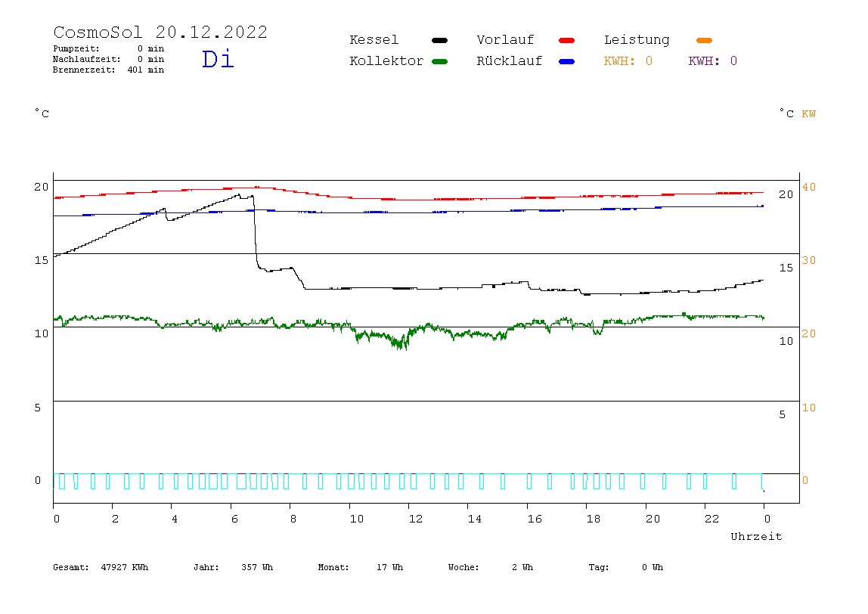The height and width of the screenshot is (614, 868).
Task: Click the CosmoSol 20.12.2022 title
Action: [x=160, y=32]
